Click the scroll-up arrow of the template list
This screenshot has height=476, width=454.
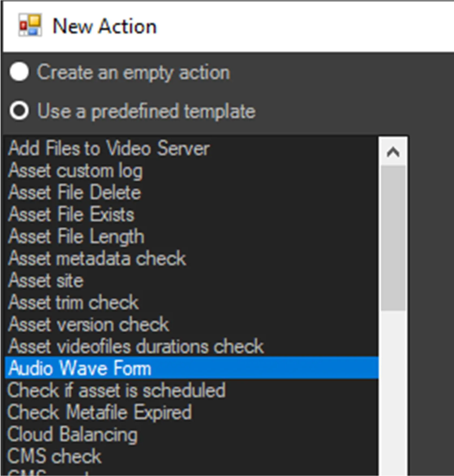[x=393, y=152]
